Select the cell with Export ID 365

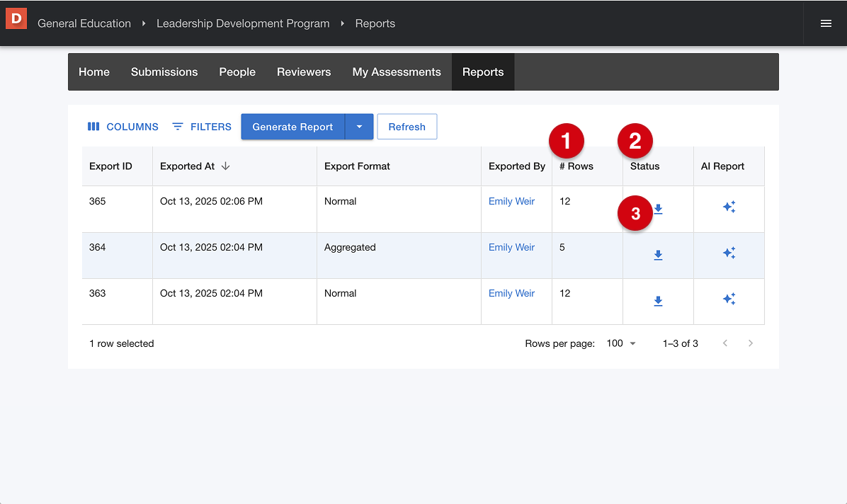click(x=118, y=209)
